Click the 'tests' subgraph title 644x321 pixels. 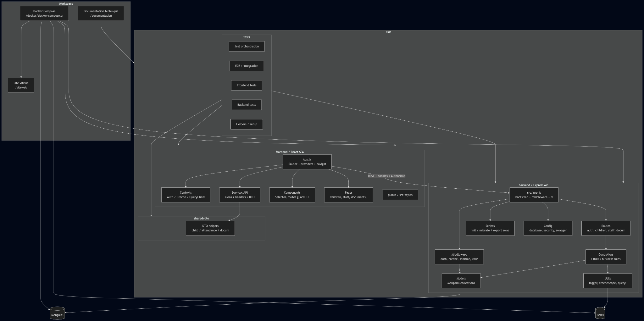coord(247,37)
